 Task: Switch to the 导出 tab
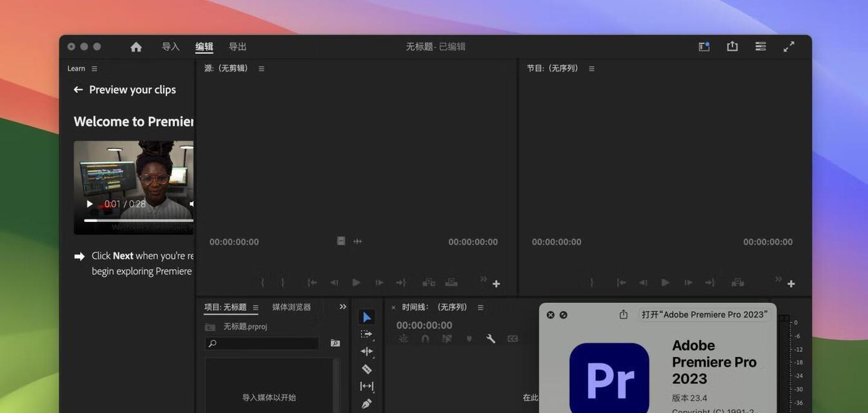238,46
